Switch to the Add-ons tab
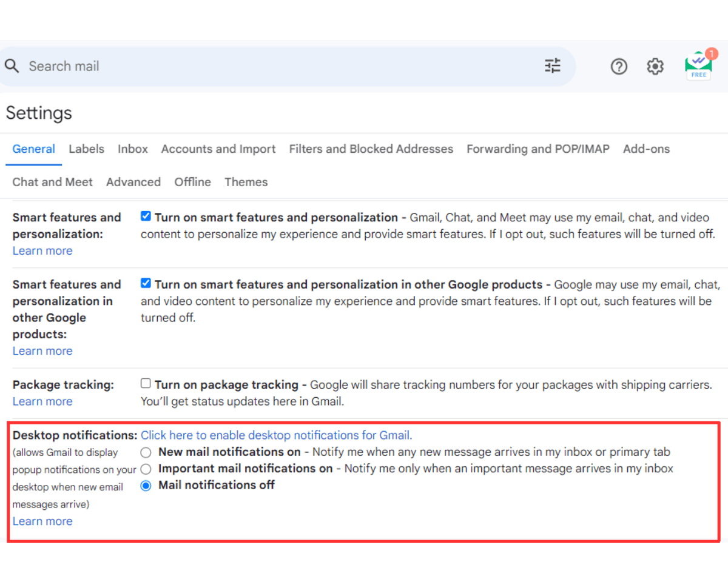The height and width of the screenshot is (582, 728). 647,149
